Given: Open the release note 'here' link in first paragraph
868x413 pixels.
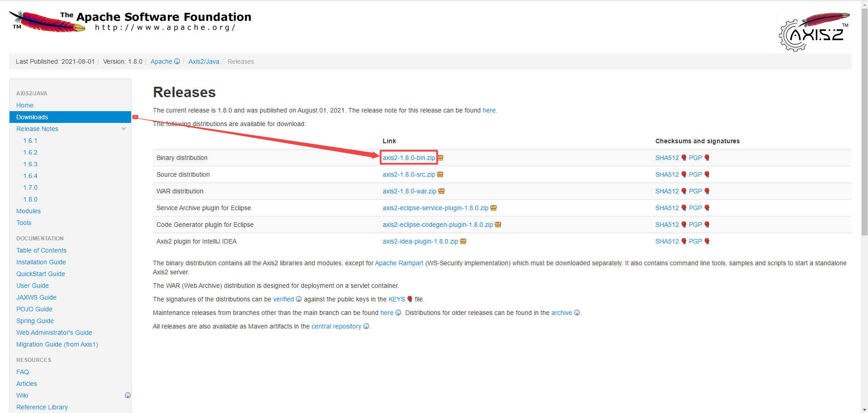Looking at the screenshot, I should click(x=489, y=110).
